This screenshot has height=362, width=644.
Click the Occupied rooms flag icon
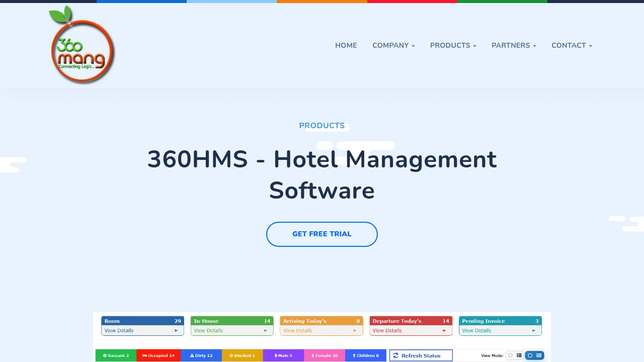(145, 355)
